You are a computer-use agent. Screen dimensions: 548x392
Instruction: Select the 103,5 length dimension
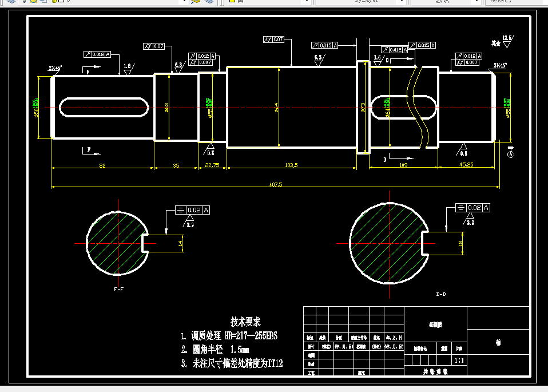click(x=291, y=165)
